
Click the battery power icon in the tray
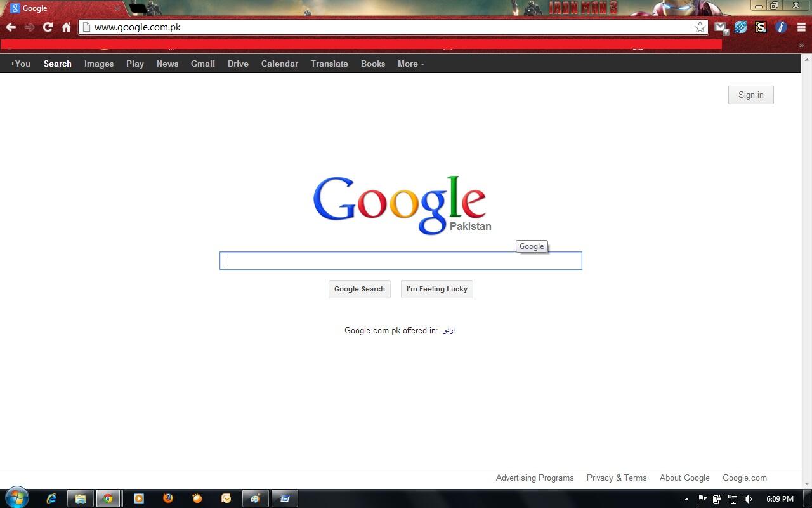pos(717,499)
